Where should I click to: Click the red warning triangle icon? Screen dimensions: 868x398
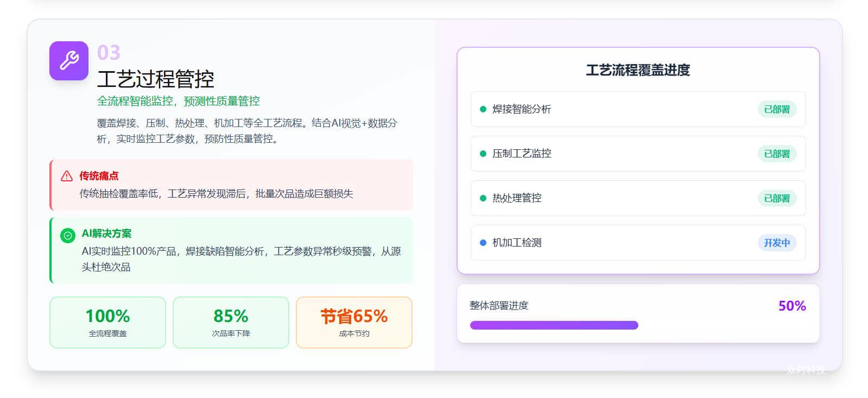(x=67, y=176)
